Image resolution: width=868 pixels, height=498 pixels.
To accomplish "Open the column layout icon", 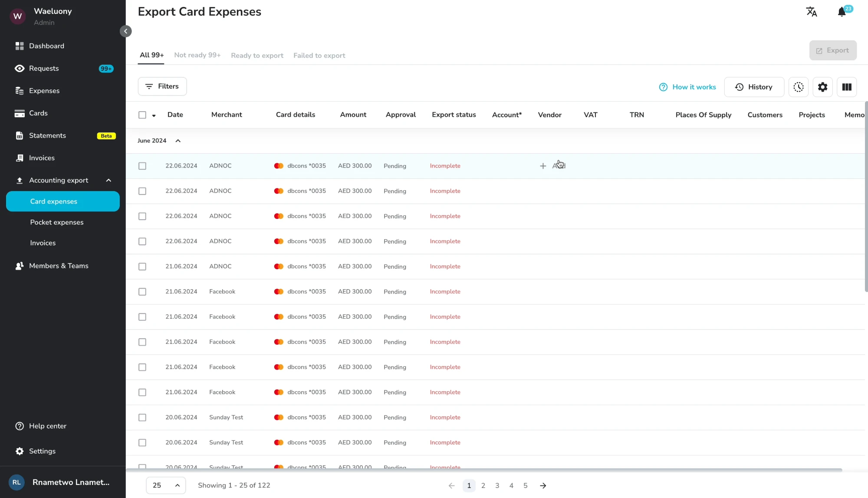I will [x=847, y=87].
